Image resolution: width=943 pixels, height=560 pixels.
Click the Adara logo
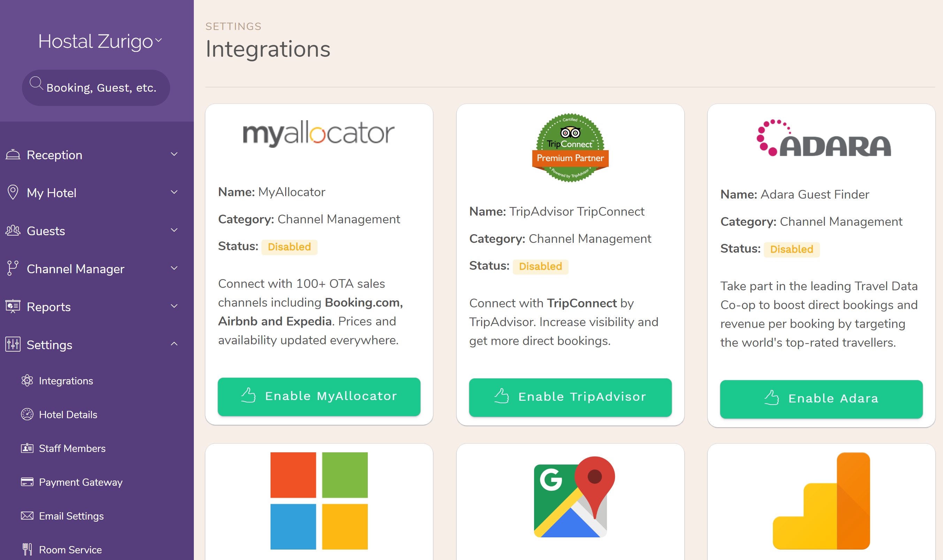(x=823, y=138)
